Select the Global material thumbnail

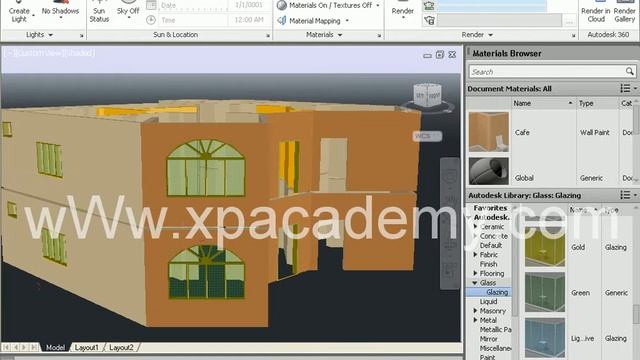pyautogui.click(x=489, y=171)
